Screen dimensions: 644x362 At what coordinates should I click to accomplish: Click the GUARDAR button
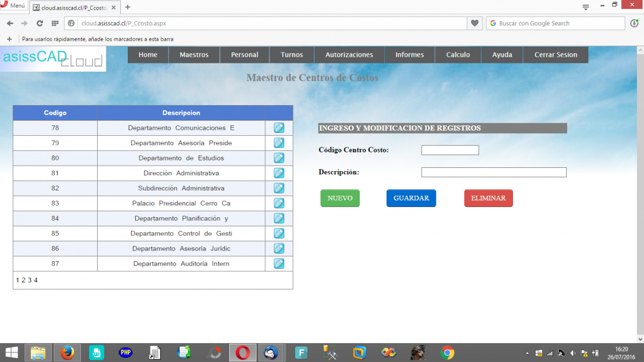click(x=411, y=198)
